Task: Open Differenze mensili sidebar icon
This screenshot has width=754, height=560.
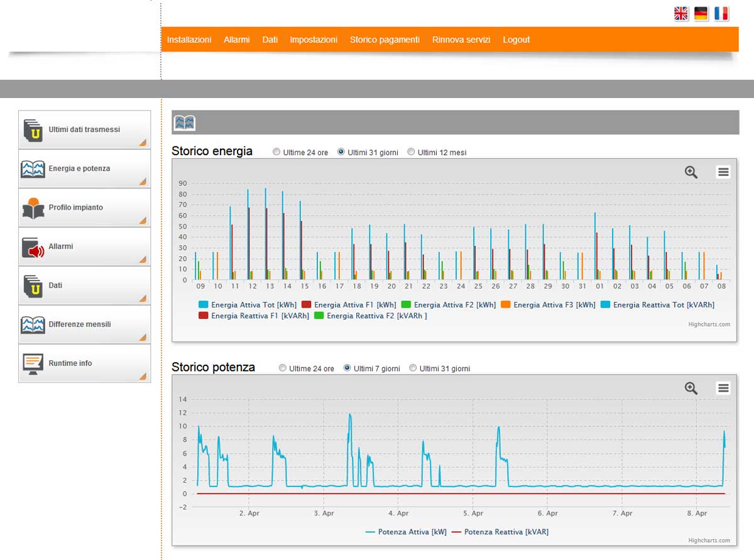Action: coord(33,325)
